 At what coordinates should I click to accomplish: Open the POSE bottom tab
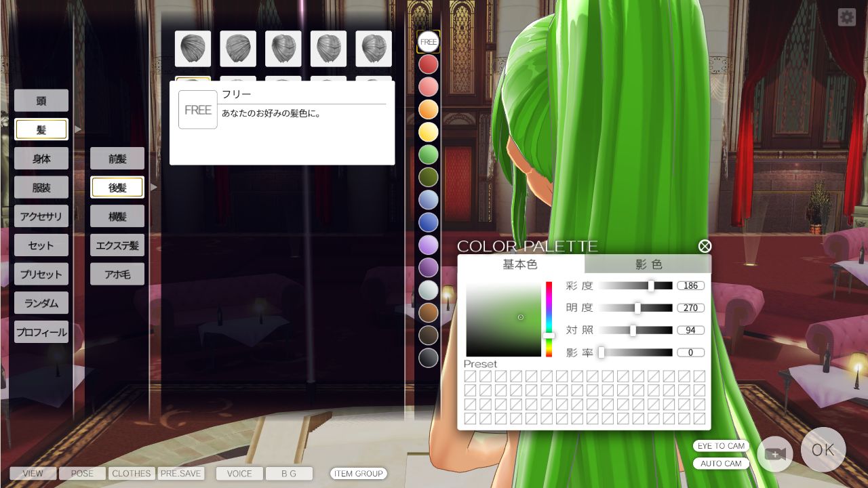(x=82, y=474)
